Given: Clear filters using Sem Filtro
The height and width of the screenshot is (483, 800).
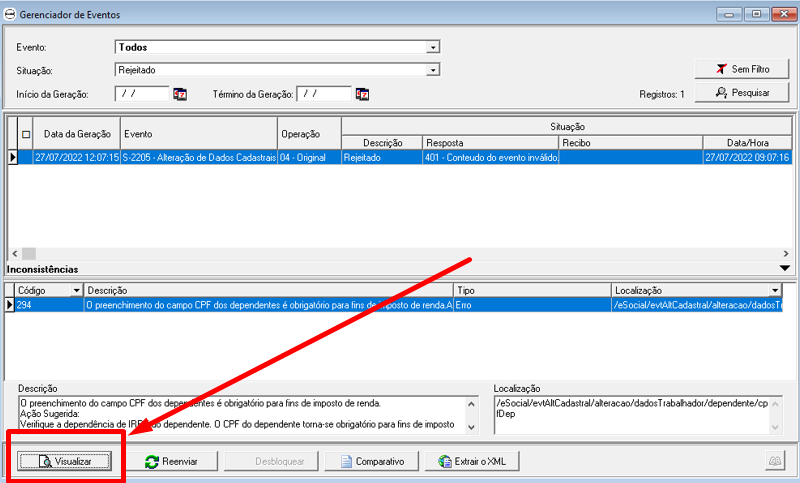Looking at the screenshot, I should [x=741, y=69].
